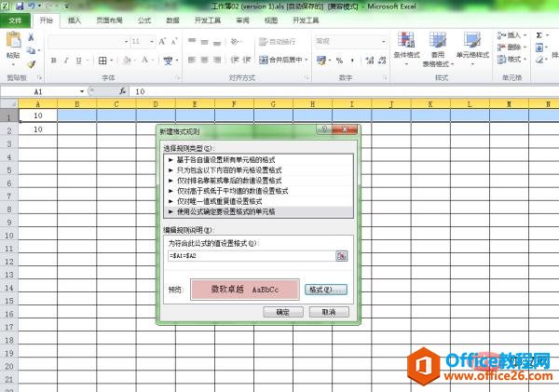This screenshot has width=559, height=392.
Task: Click Cancel (取消) in the dialog
Action: 329,312
